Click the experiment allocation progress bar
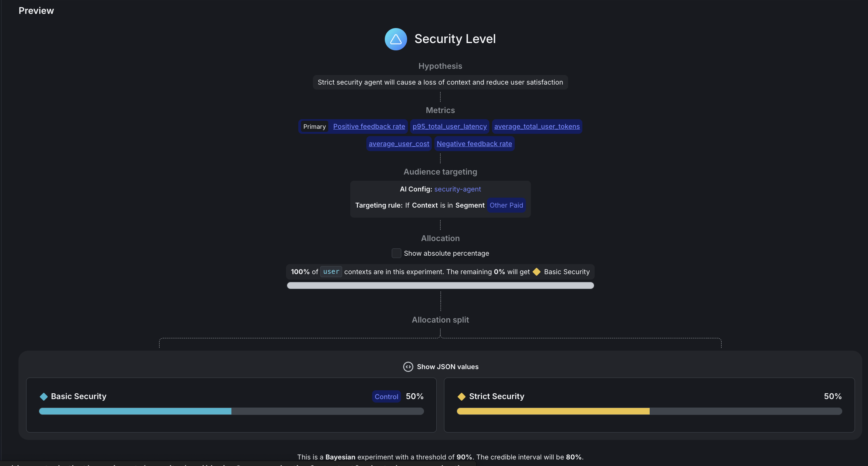Viewport: 868px width, 466px height. [440, 285]
